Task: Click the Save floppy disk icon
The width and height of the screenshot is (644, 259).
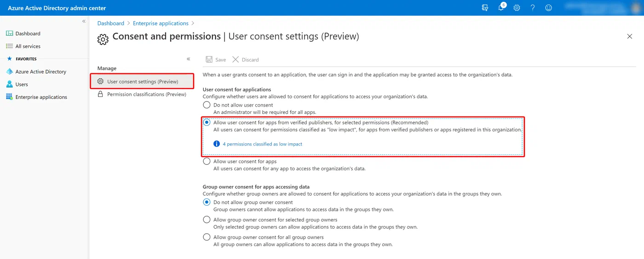Action: (209, 60)
